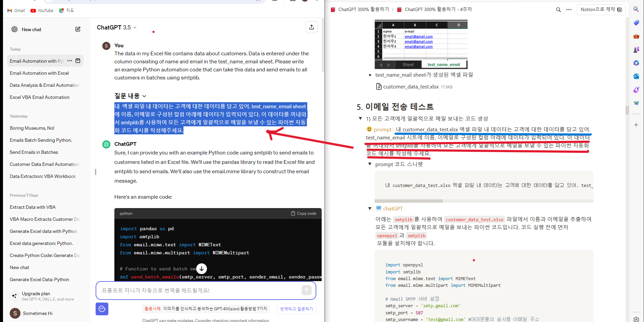
Task: Click the Edge sidebar Microsoft 365 icon
Action: point(636,63)
